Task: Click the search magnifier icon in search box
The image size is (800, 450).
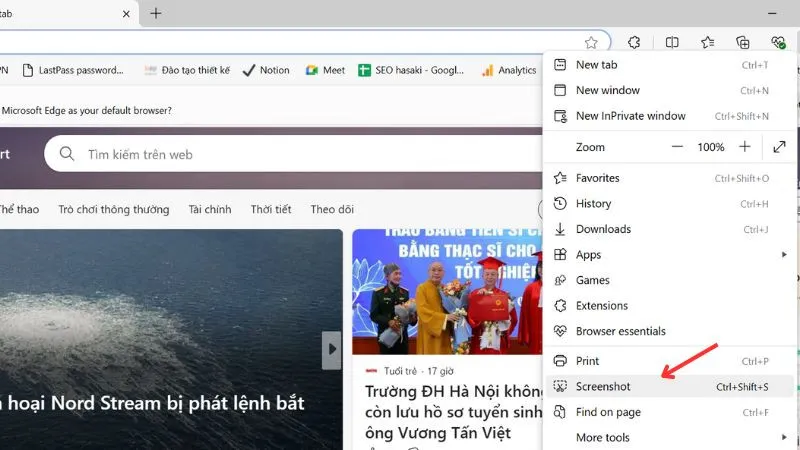Action: (x=67, y=155)
